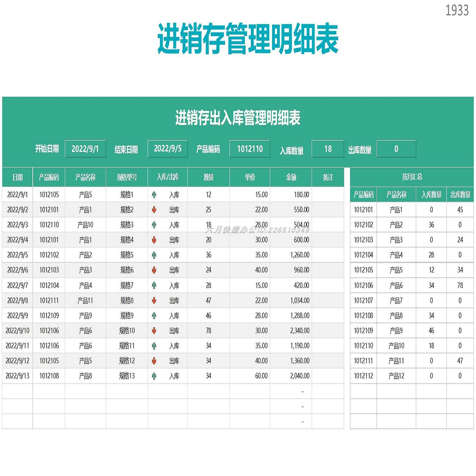Viewport: 476px width, 476px height.
Task: Click the 备注 column header
Action: [x=328, y=177]
